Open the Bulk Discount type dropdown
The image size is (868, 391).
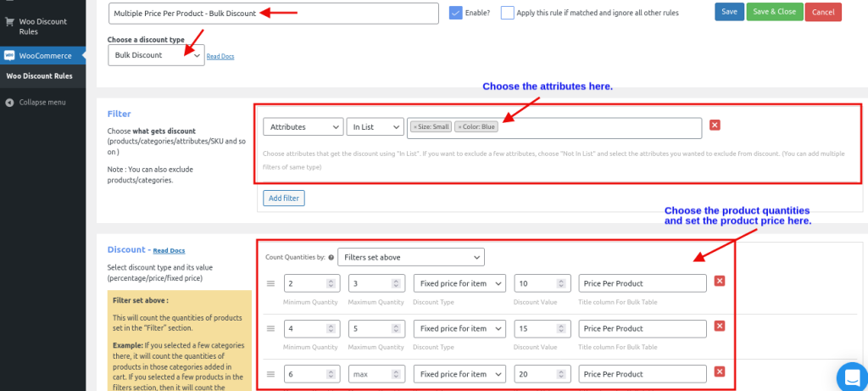[x=156, y=55]
